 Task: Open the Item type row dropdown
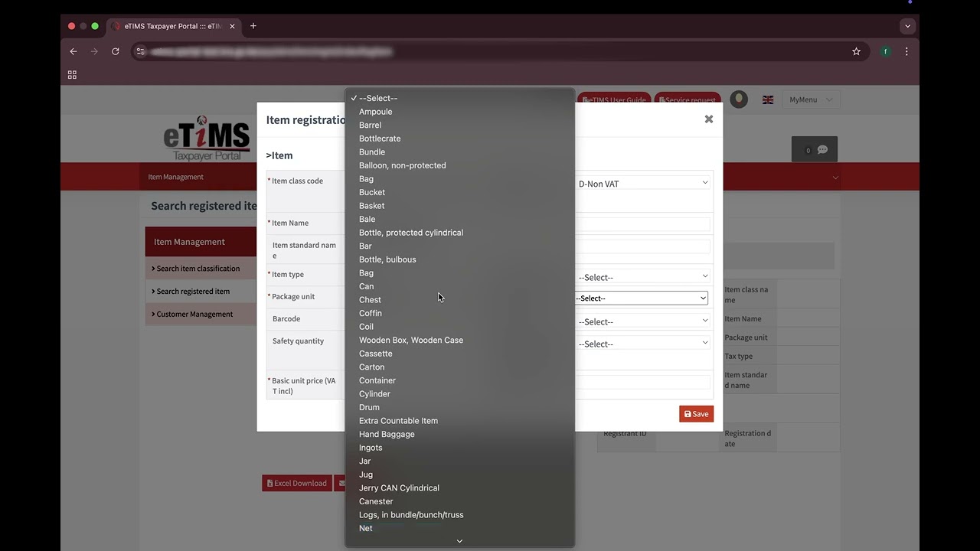click(x=643, y=277)
